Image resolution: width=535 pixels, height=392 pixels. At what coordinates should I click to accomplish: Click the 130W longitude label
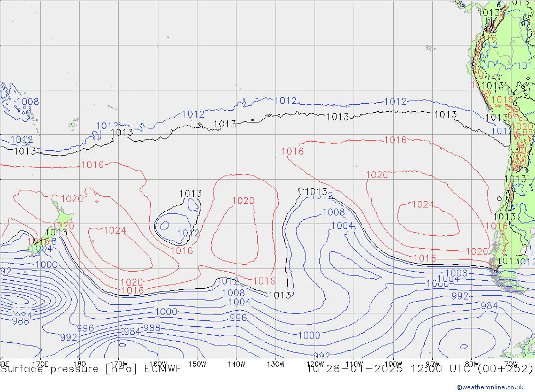tap(276, 364)
